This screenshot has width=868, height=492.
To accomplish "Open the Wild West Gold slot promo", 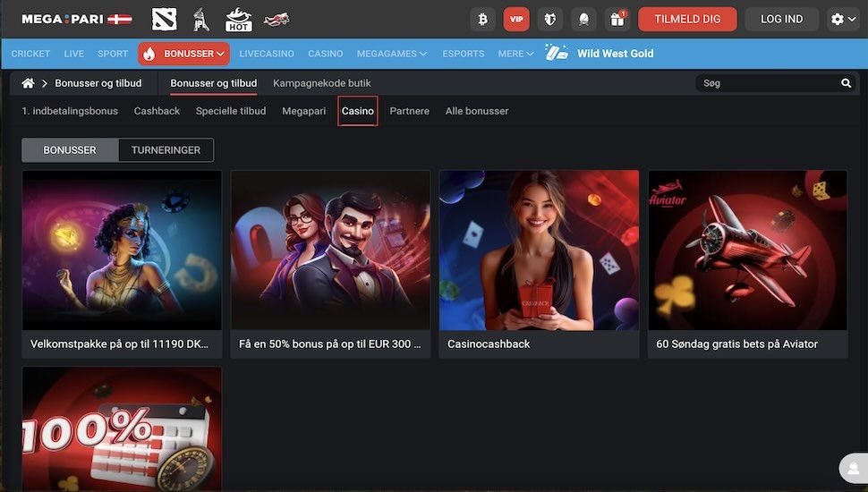I will tap(599, 54).
